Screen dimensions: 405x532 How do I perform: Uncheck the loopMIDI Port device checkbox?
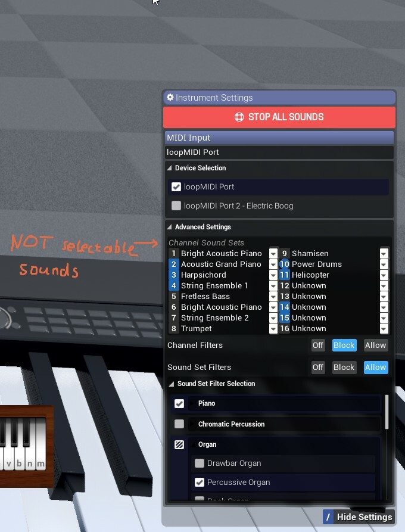[x=176, y=186]
